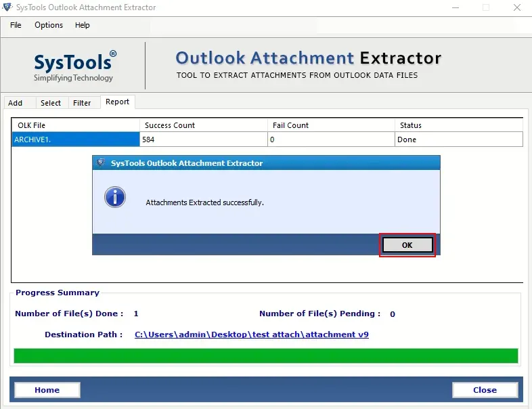Click the Destination Path label
The width and height of the screenshot is (532, 409).
click(x=83, y=335)
